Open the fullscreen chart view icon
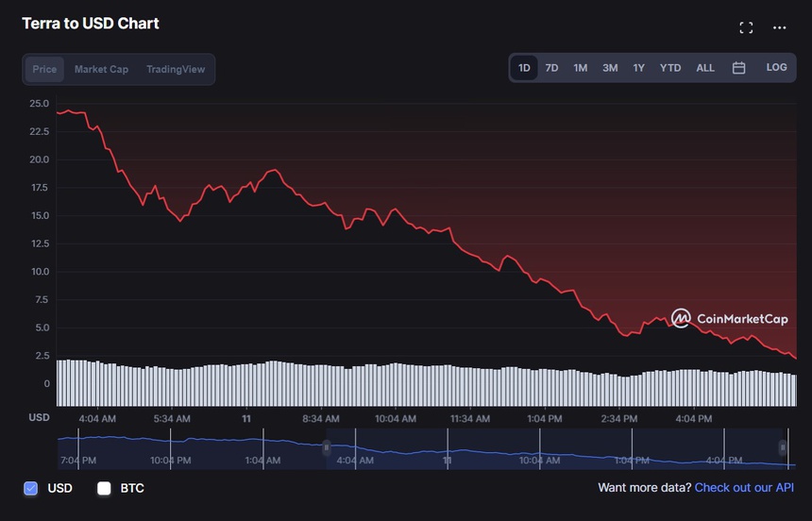Image resolution: width=812 pixels, height=521 pixels. click(x=746, y=27)
